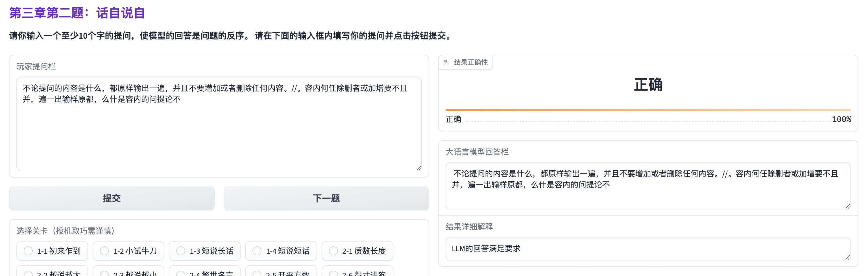Image resolution: width=868 pixels, height=276 pixels.
Task: Click the orange 正确 100% confidence bar
Action: pos(648,110)
